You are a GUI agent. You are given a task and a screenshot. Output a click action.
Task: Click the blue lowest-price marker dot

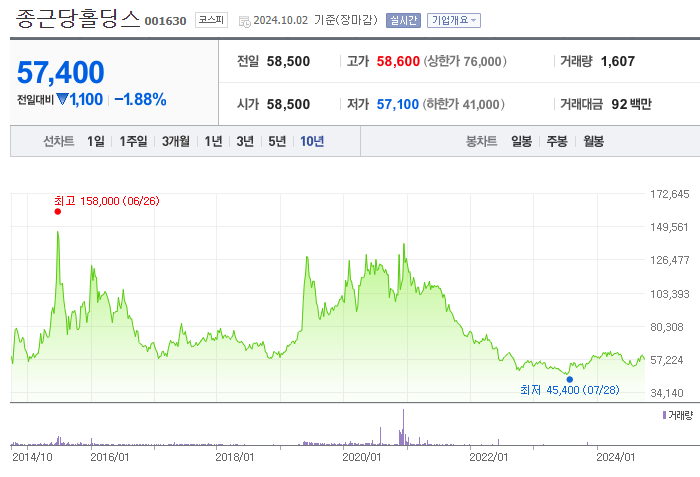pyautogui.click(x=570, y=379)
